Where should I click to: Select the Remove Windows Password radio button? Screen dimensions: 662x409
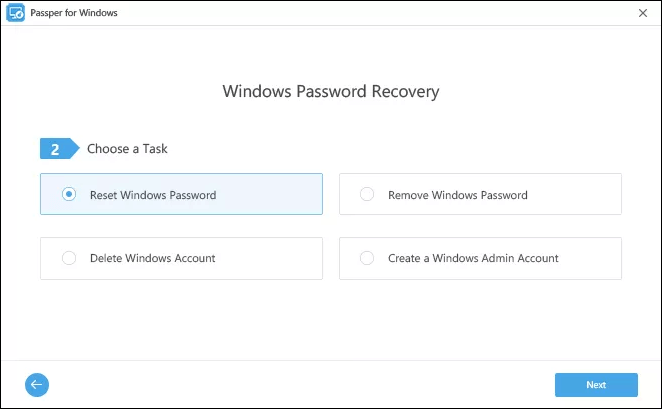coord(367,194)
